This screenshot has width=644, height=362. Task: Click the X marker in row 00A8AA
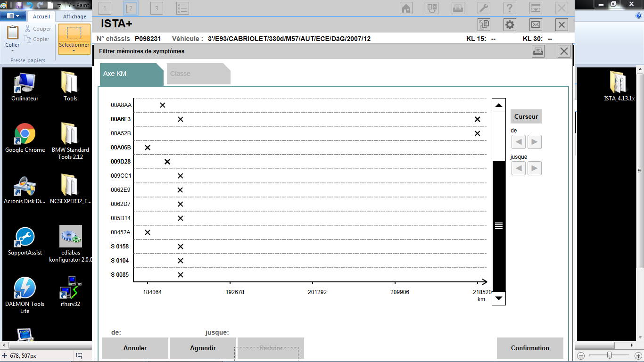[x=163, y=105]
